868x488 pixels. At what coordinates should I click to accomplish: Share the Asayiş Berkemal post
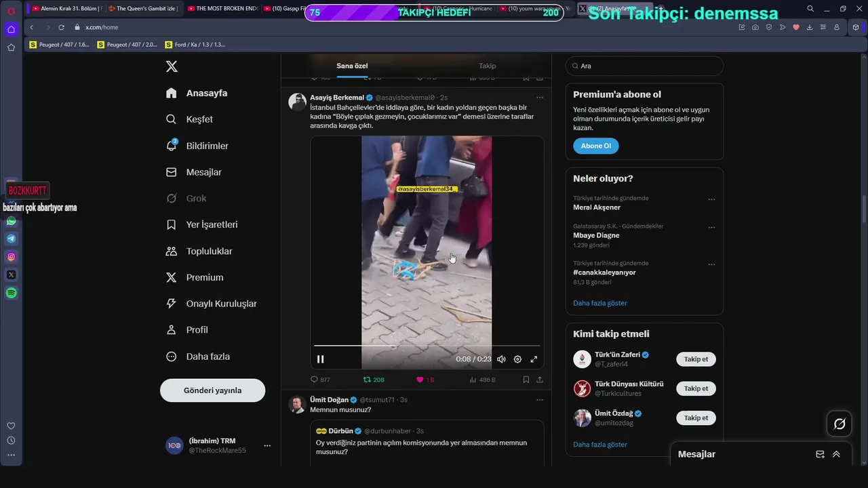[x=540, y=380]
